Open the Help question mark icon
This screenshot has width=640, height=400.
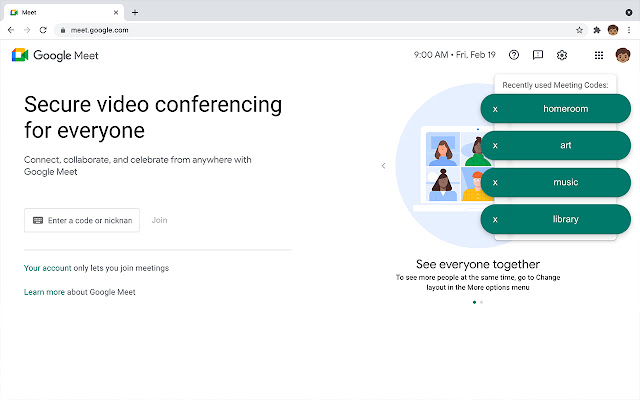tap(514, 56)
